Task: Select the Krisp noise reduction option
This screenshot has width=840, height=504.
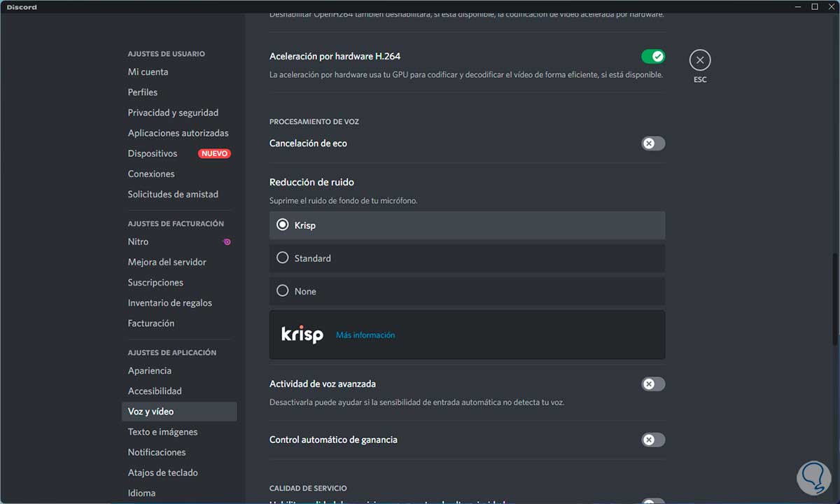Action: pos(283,225)
